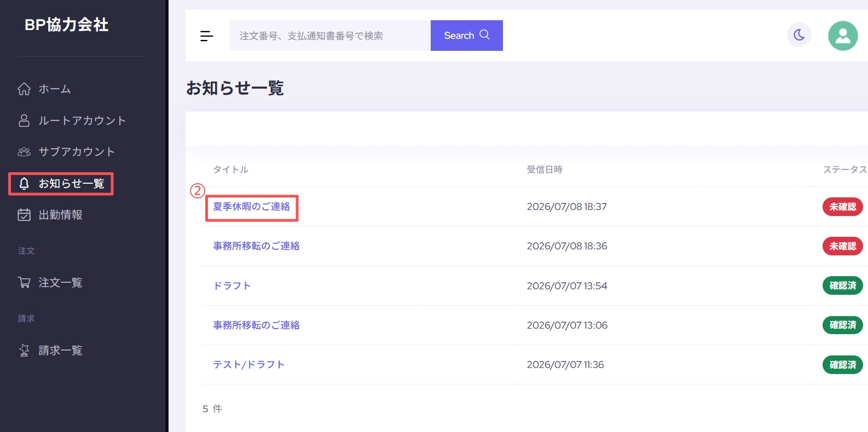Click 未確認 badge for 夏季休暇のご連絡

coord(843,207)
